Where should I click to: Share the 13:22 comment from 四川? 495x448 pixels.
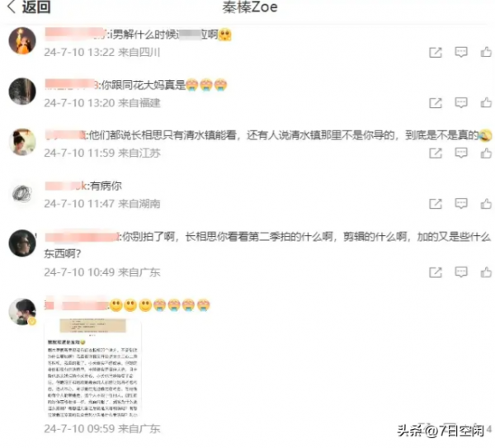(436, 53)
